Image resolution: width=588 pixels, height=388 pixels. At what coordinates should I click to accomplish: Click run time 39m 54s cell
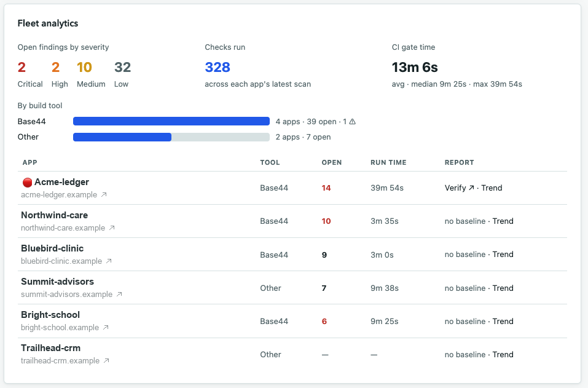pos(387,188)
